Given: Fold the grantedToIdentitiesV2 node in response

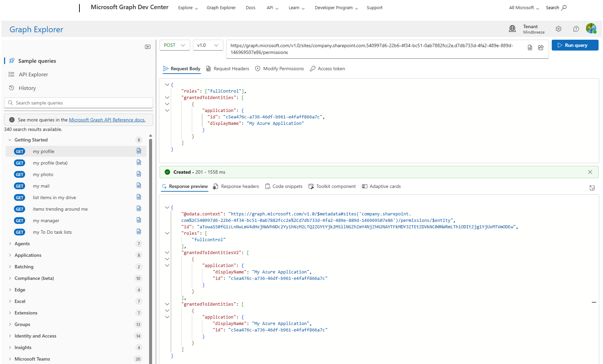Looking at the screenshot, I should click(x=167, y=253).
